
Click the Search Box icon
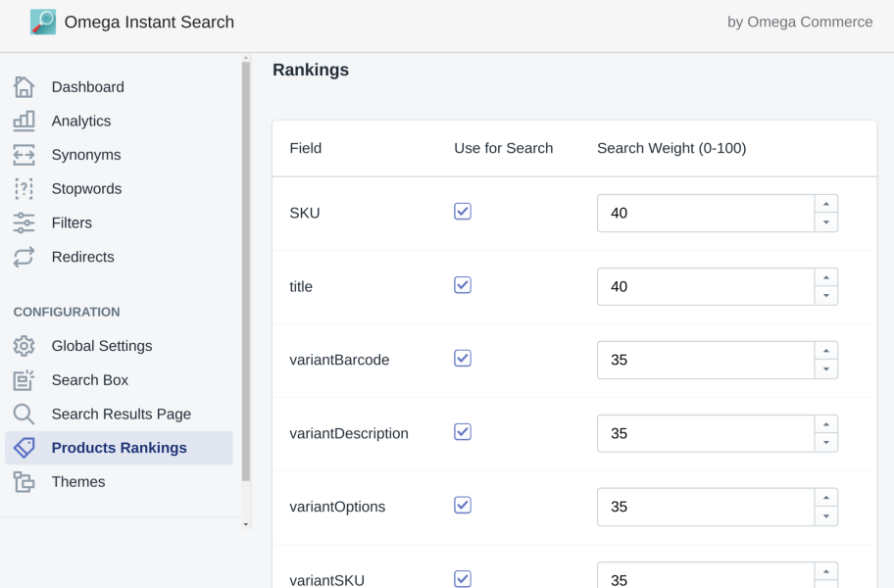point(24,380)
